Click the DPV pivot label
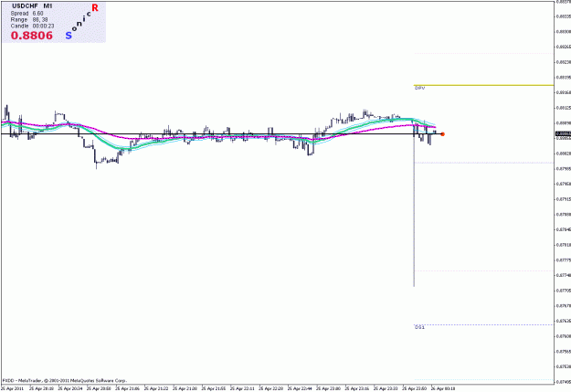571x392 pixels. (420, 88)
